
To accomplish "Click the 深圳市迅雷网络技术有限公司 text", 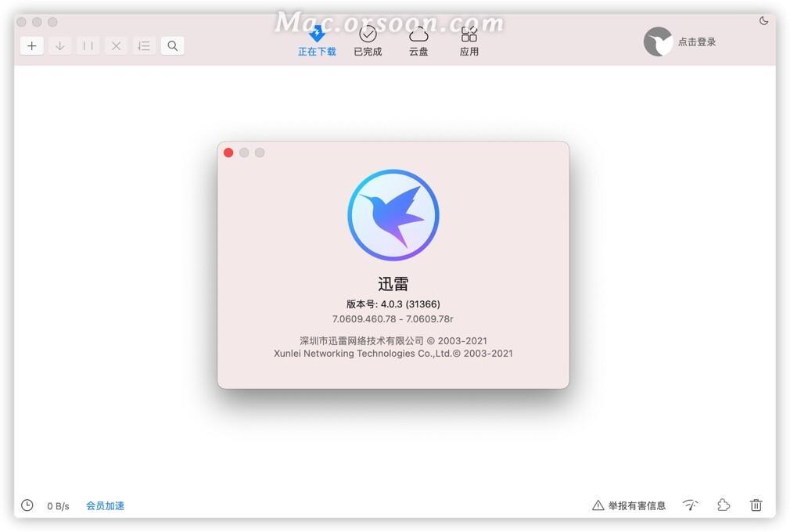I will pos(361,340).
